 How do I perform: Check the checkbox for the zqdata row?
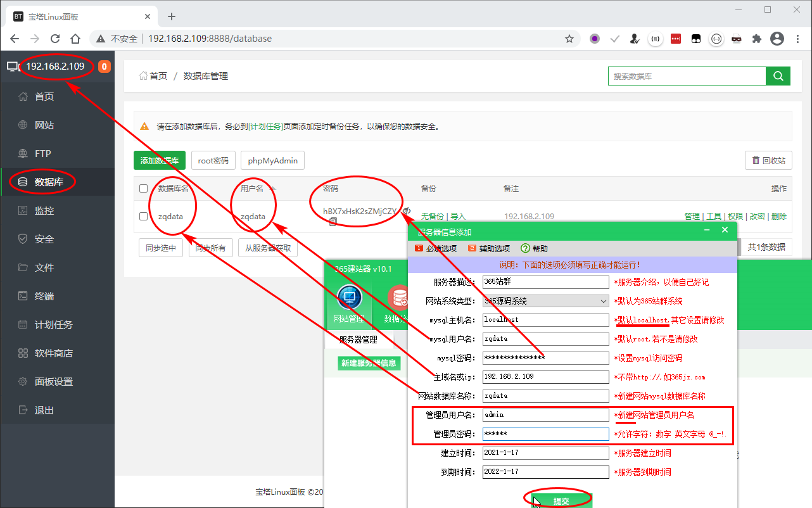tap(144, 217)
